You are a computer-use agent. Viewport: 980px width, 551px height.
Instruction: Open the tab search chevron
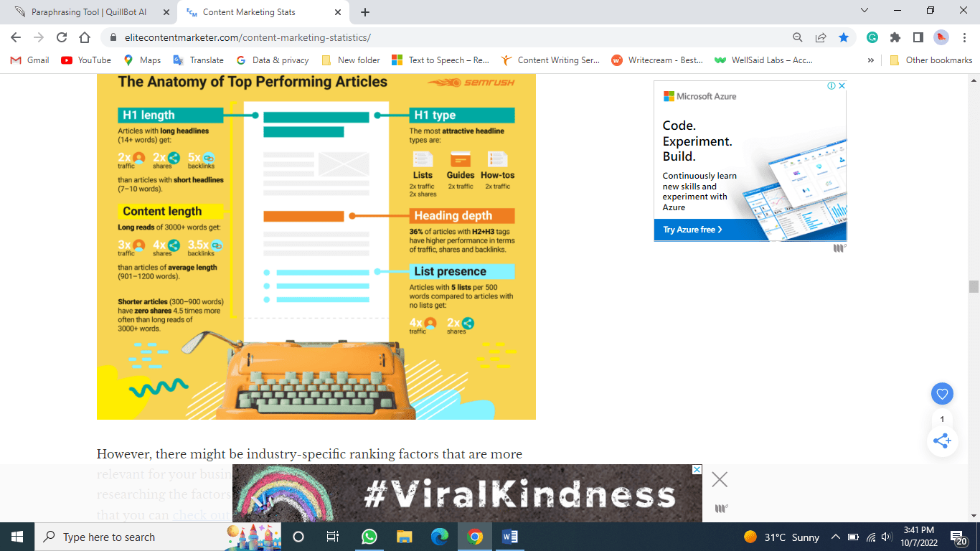click(x=864, y=11)
